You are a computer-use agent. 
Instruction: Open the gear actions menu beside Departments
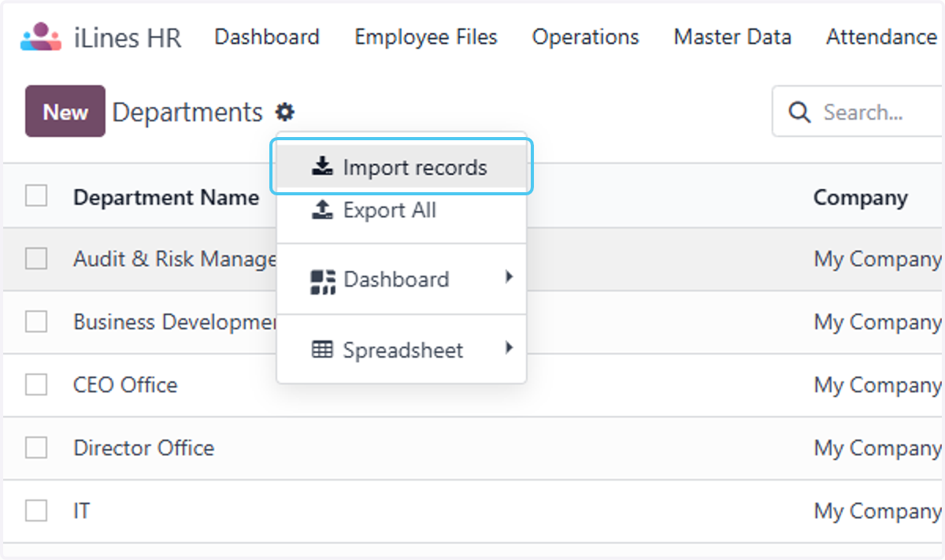tap(285, 112)
